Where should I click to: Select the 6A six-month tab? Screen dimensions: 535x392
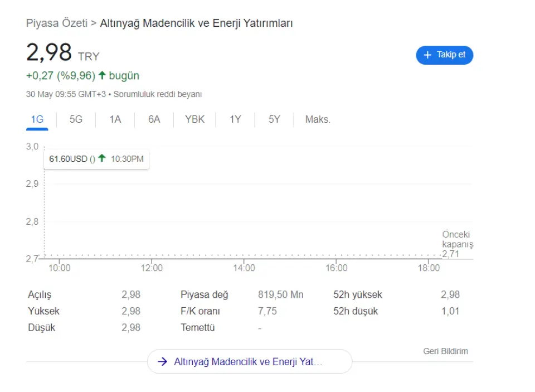point(154,119)
